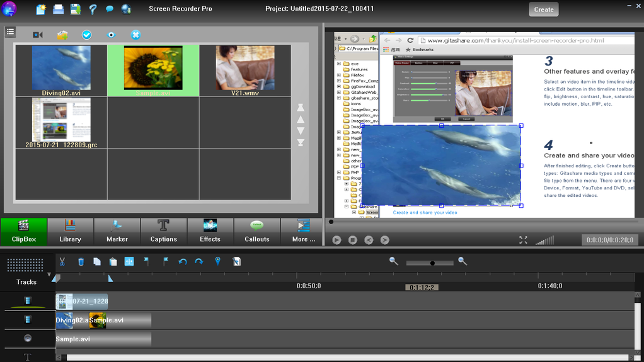Toggle fullscreen preview mode

point(523,240)
